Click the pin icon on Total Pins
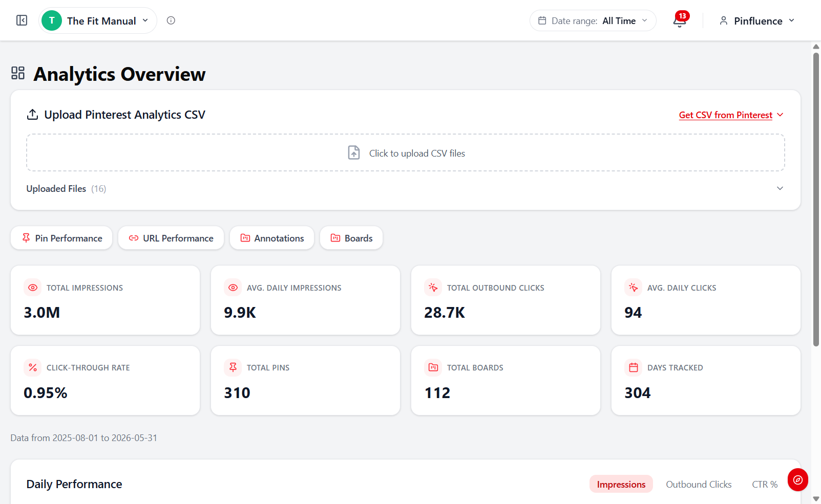Viewport: 821px width, 504px height. pos(233,367)
